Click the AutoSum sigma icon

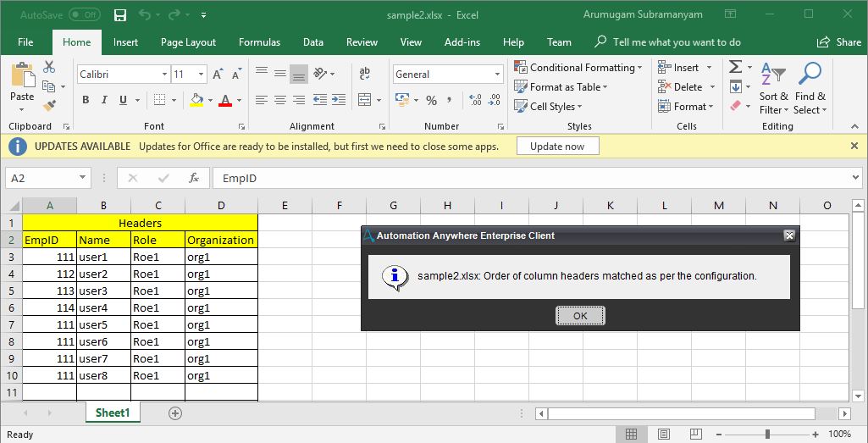(735, 67)
